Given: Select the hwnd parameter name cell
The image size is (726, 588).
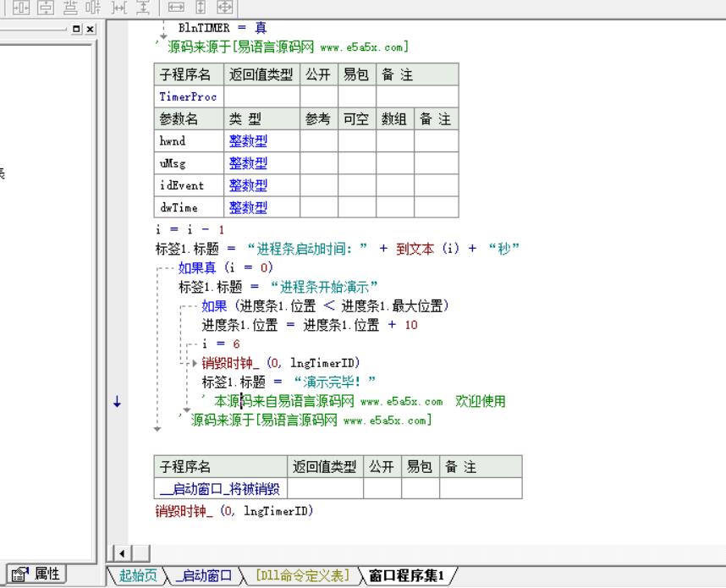Looking at the screenshot, I should [189, 140].
